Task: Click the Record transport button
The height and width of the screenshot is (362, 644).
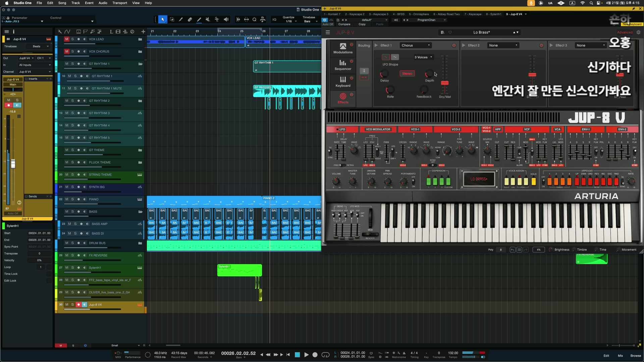Action: pos(315,355)
